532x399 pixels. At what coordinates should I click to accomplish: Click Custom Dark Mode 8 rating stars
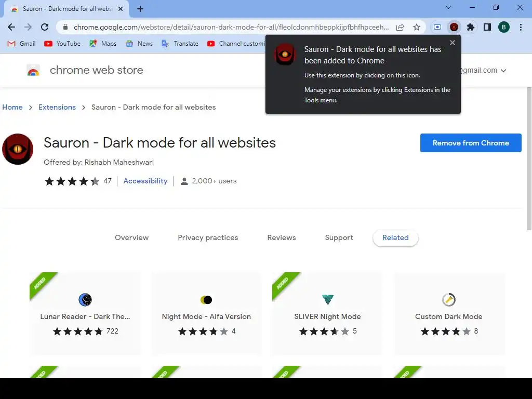pos(445,331)
